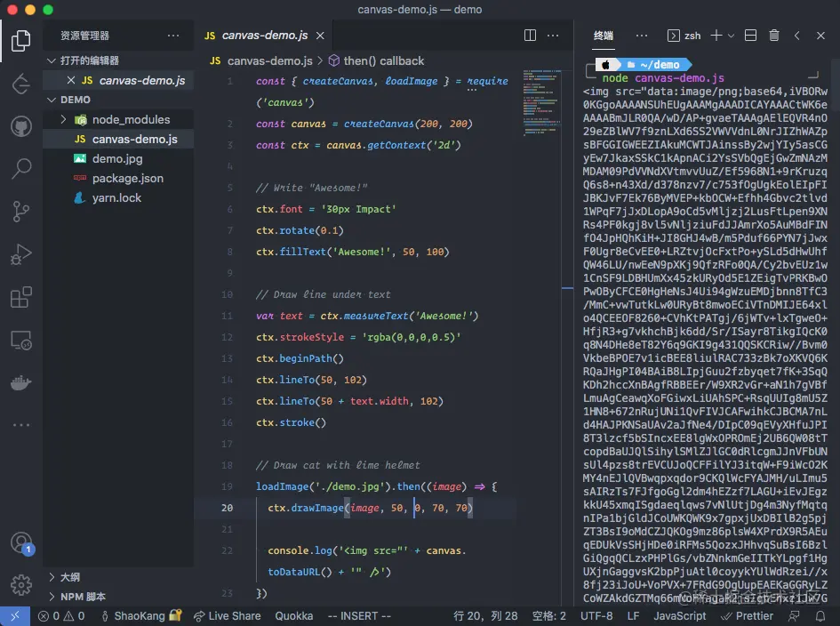Open the Run and Debug view
Viewport: 840px width, 626px height.
click(21, 254)
